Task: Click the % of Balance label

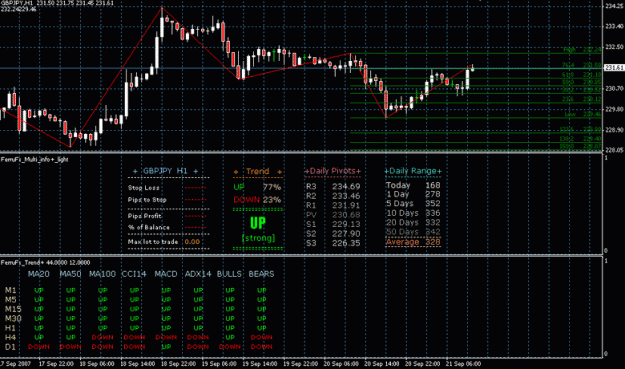Action: click(x=149, y=228)
